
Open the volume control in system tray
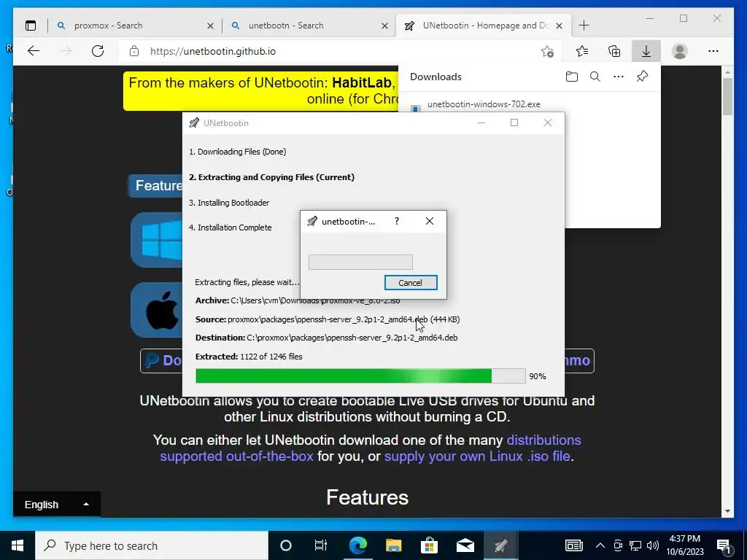pos(653,545)
